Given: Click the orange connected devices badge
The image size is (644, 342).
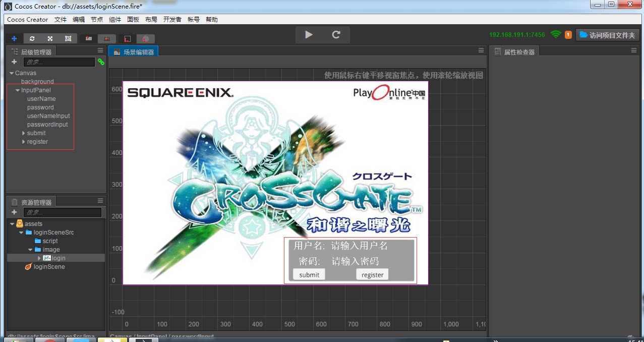Looking at the screenshot, I should [568, 35].
